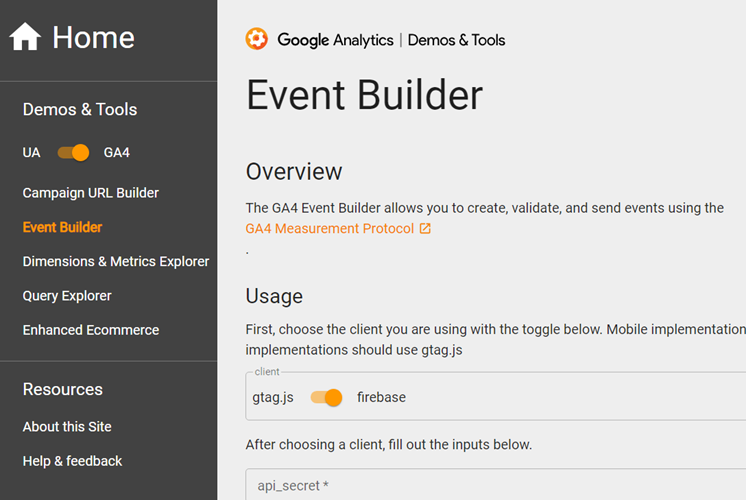The width and height of the screenshot is (746, 500).
Task: Open Enhanced Ecommerce
Action: tap(91, 330)
